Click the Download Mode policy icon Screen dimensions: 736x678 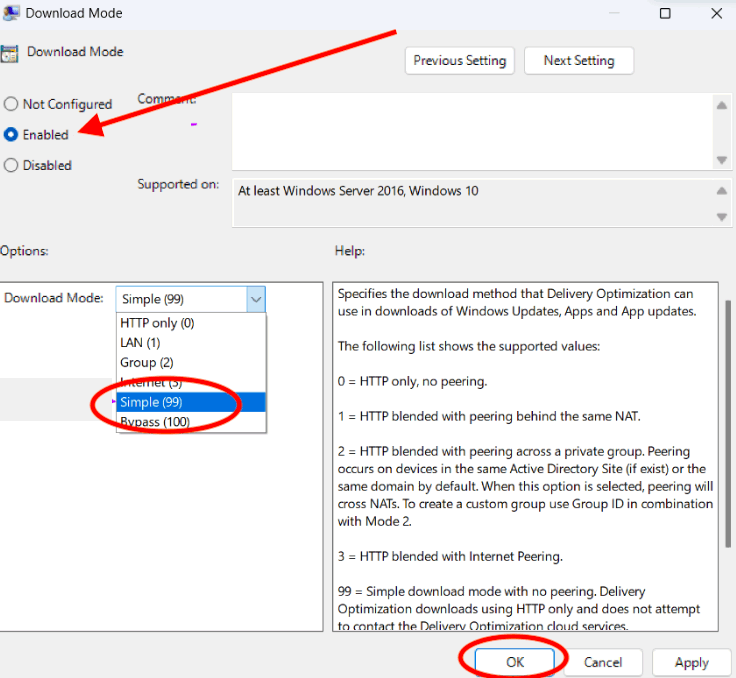9,54
